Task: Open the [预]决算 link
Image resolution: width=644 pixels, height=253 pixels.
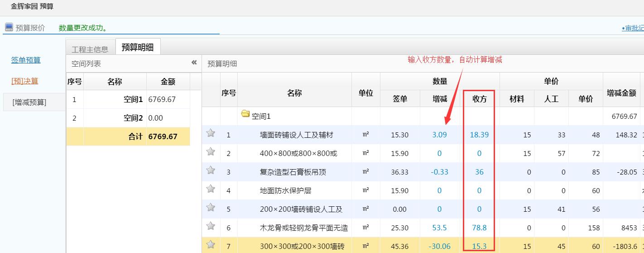Action: pyautogui.click(x=25, y=81)
